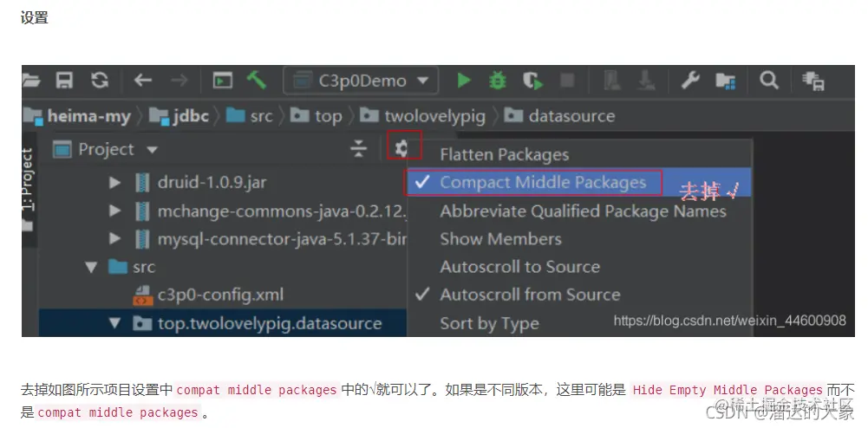Toggle Autoscroll from Source option

pyautogui.click(x=578, y=295)
